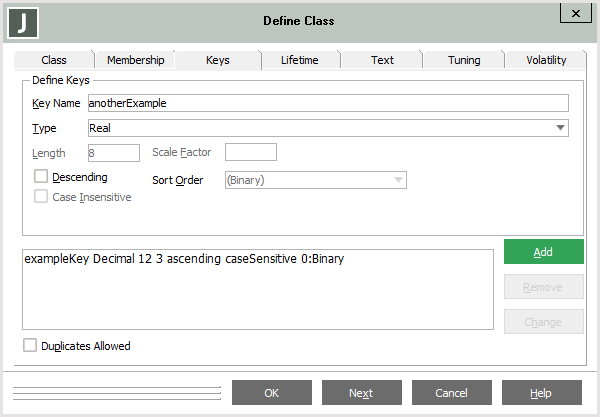600x417 pixels.
Task: Switch to the Class tab
Action: click(54, 60)
